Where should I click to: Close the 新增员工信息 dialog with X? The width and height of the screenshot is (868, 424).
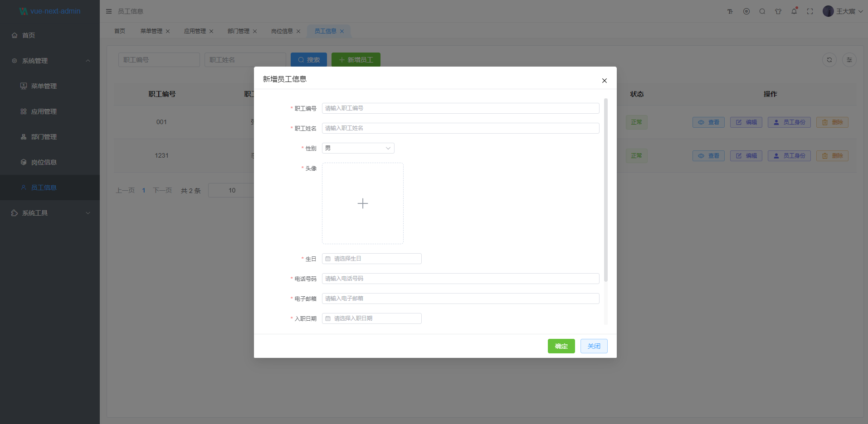[x=604, y=81]
